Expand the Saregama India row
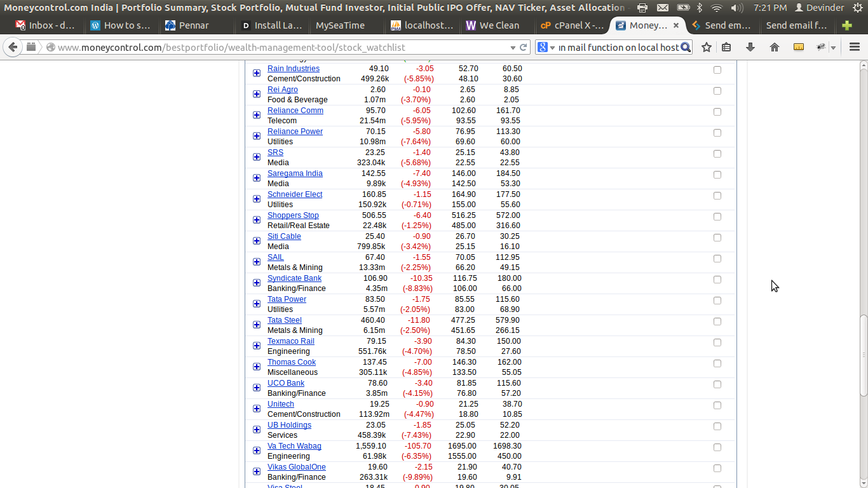Screen dimensions: 868x488 pyautogui.click(x=257, y=178)
